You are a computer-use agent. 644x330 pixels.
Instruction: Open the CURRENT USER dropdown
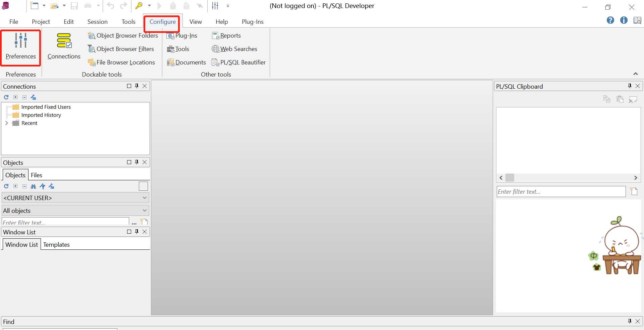[75, 198]
